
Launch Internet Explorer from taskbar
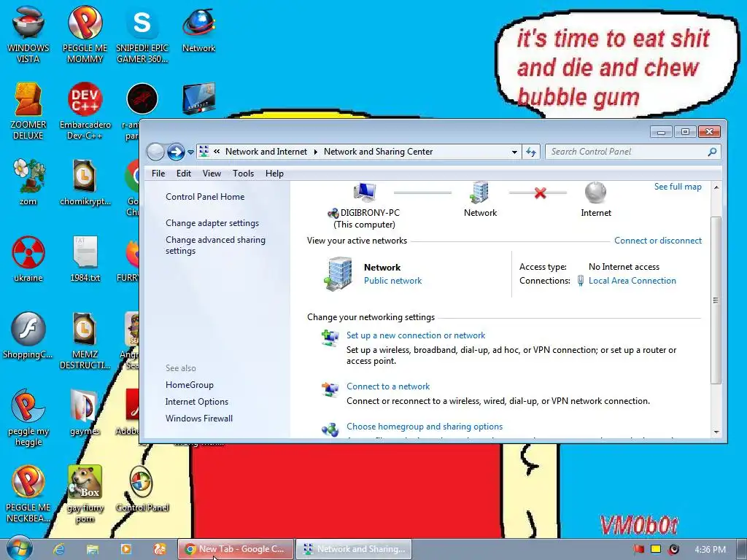tap(59, 549)
